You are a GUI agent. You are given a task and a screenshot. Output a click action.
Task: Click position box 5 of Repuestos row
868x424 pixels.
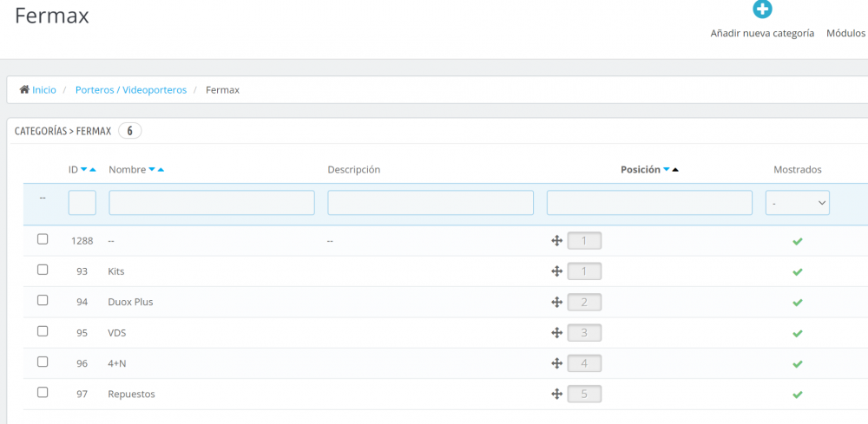point(584,395)
